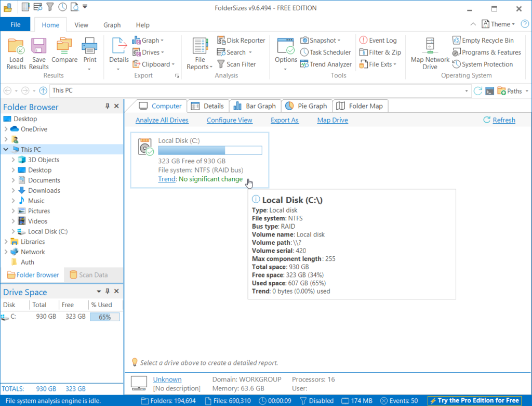Open the File Reports button

(x=199, y=54)
